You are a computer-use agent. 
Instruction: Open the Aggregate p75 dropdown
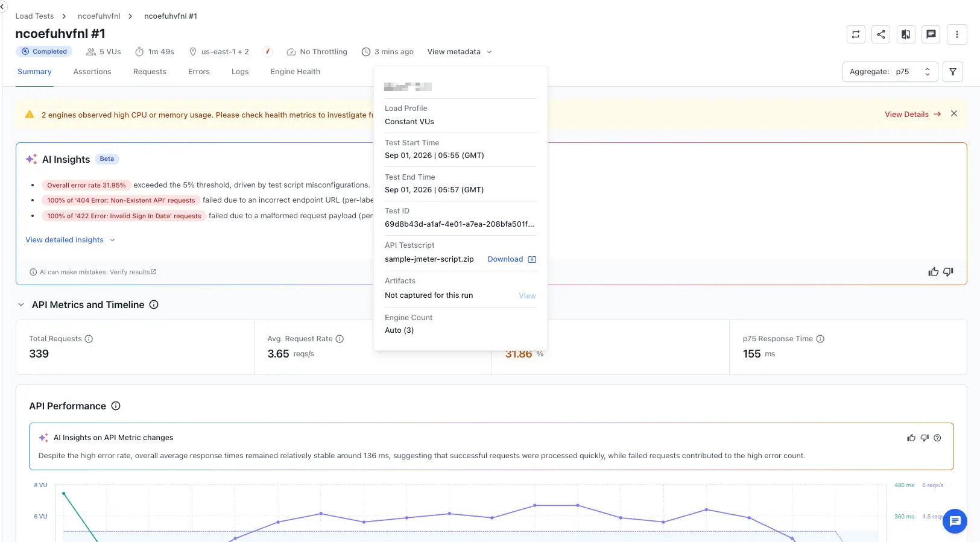tap(890, 72)
